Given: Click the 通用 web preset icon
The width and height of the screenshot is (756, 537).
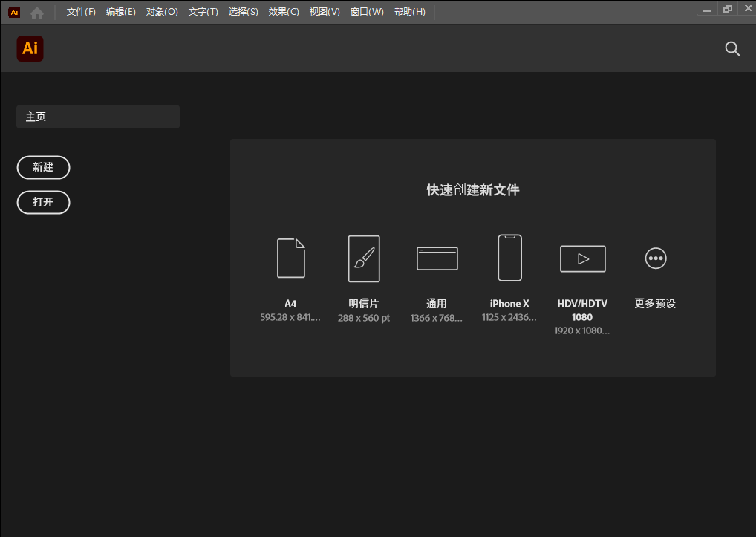Looking at the screenshot, I should 437,258.
